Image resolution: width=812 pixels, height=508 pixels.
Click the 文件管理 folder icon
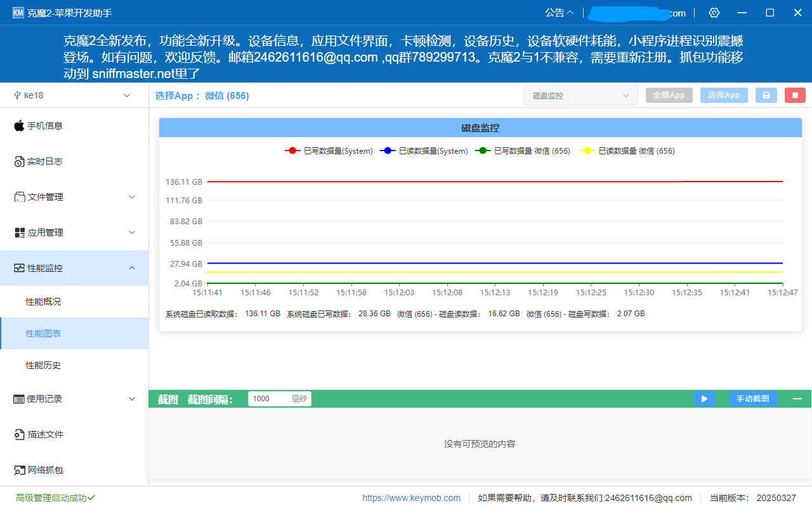pyautogui.click(x=19, y=197)
